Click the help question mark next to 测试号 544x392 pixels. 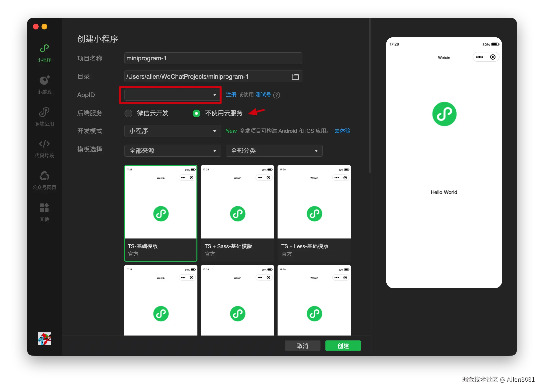click(277, 95)
